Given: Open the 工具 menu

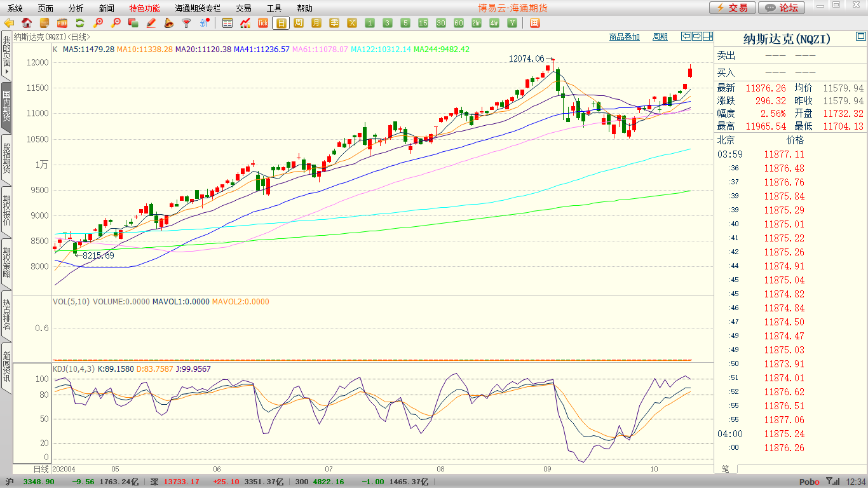Looking at the screenshot, I should (x=274, y=8).
